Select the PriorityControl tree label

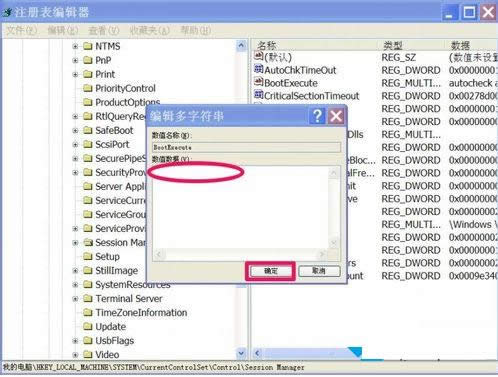pos(125,88)
